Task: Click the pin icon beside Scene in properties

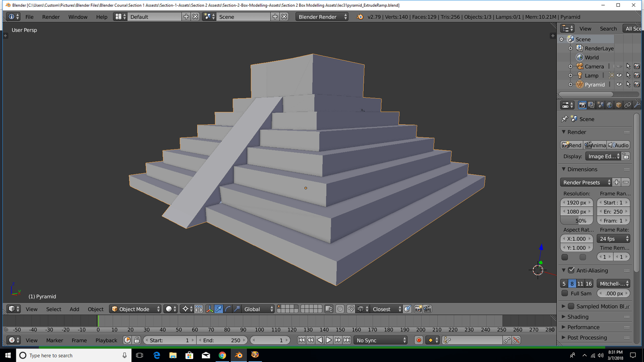Action: [x=564, y=119]
